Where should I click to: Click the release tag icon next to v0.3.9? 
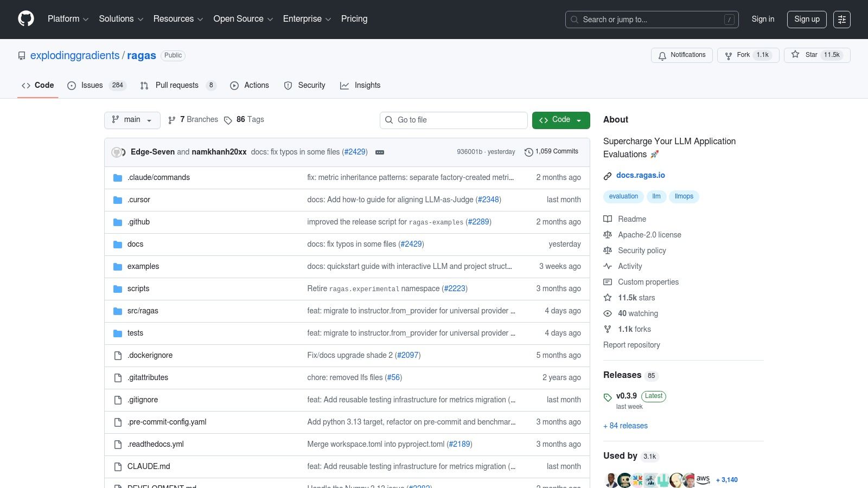[x=608, y=397]
